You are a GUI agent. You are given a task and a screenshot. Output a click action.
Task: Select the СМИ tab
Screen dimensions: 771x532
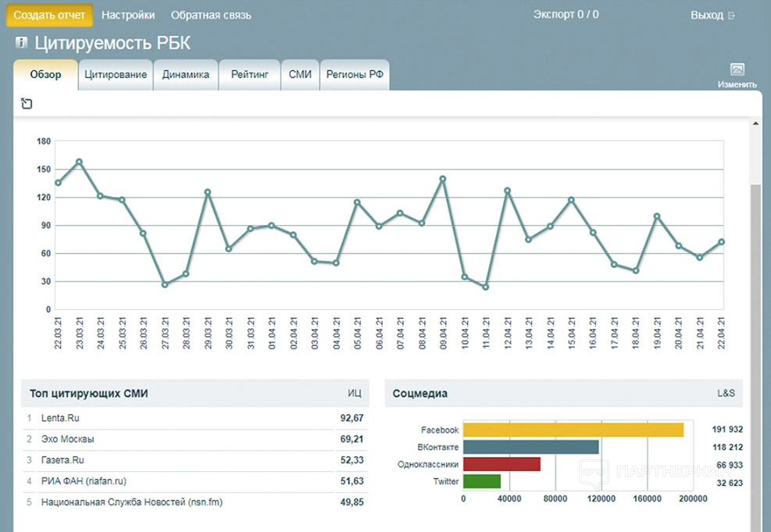pos(300,75)
